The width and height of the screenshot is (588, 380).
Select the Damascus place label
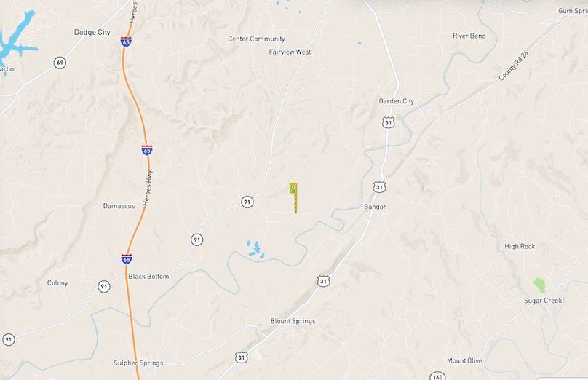119,206
